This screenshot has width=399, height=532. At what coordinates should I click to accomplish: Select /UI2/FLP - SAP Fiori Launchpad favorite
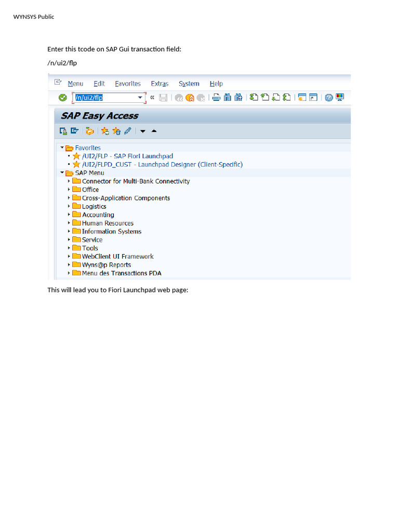127,156
